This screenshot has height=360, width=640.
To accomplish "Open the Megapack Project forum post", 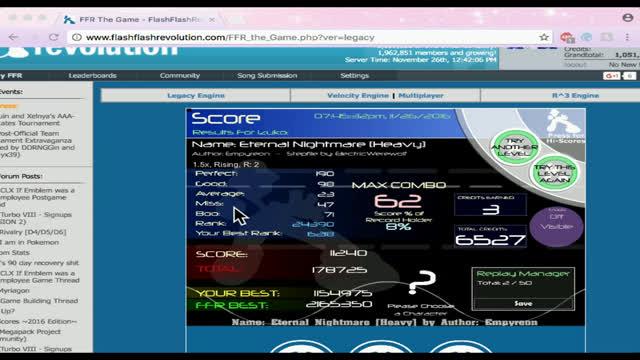I will tap(31, 335).
